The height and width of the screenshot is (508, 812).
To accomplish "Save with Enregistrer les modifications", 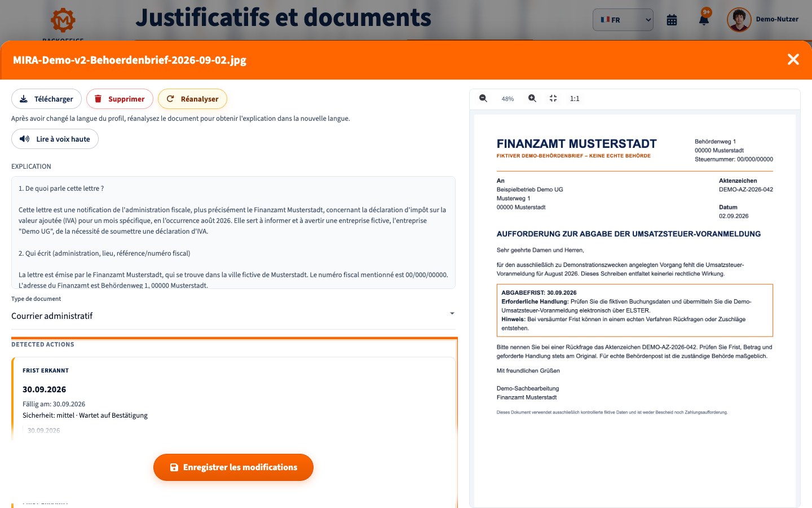I will [x=233, y=467].
